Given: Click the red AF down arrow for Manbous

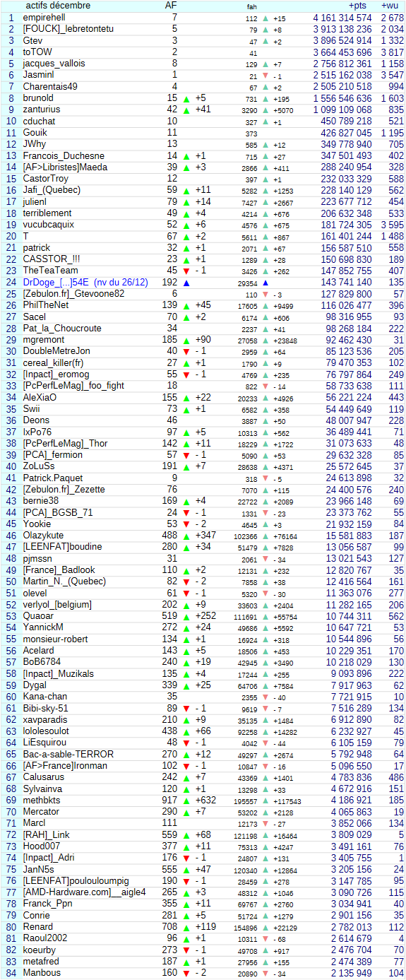Looking at the screenshot, I should click(x=186, y=974).
